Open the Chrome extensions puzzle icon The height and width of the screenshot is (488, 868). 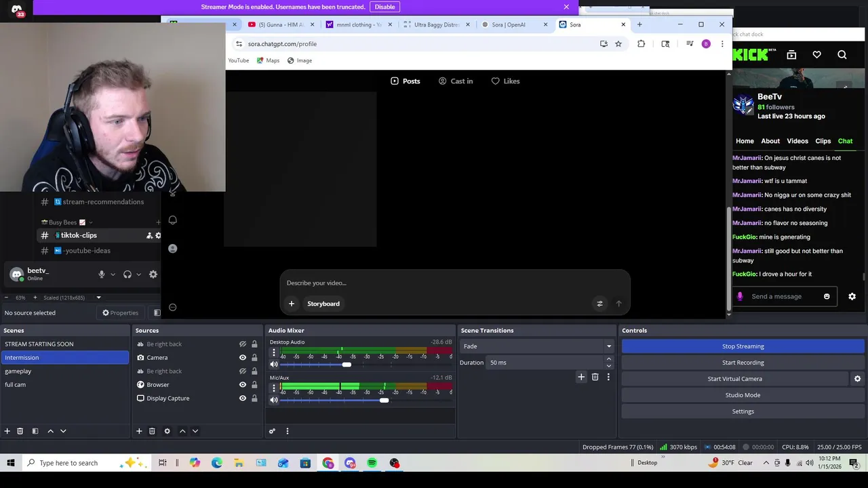(641, 44)
